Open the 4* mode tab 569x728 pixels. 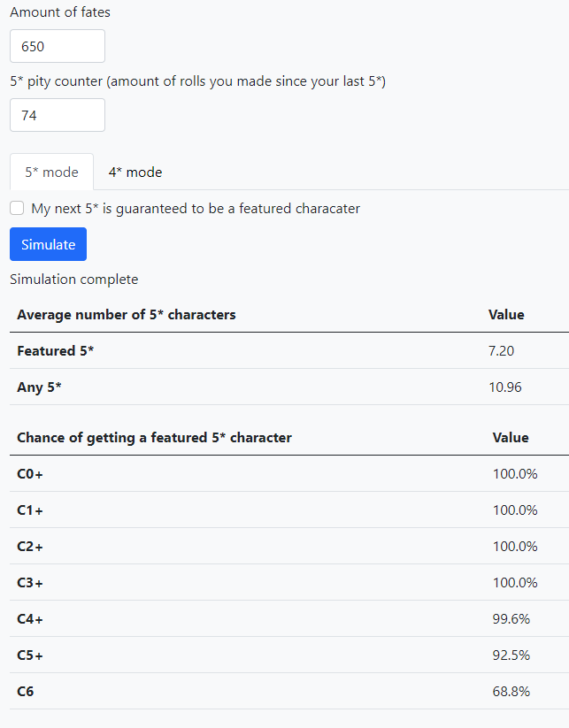pyautogui.click(x=135, y=172)
